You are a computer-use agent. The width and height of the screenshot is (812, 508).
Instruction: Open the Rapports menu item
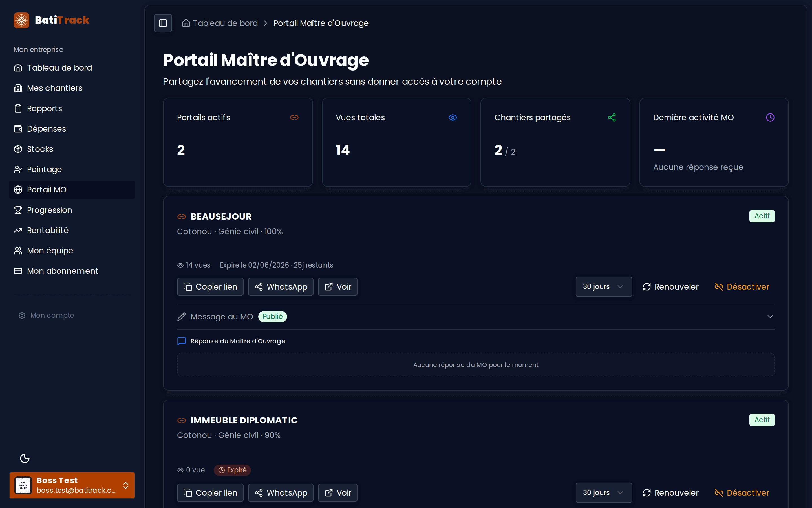(72, 108)
